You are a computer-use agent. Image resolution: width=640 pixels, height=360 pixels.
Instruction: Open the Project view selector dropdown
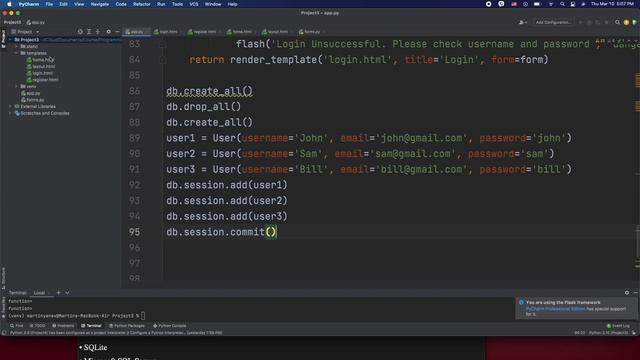click(25, 31)
